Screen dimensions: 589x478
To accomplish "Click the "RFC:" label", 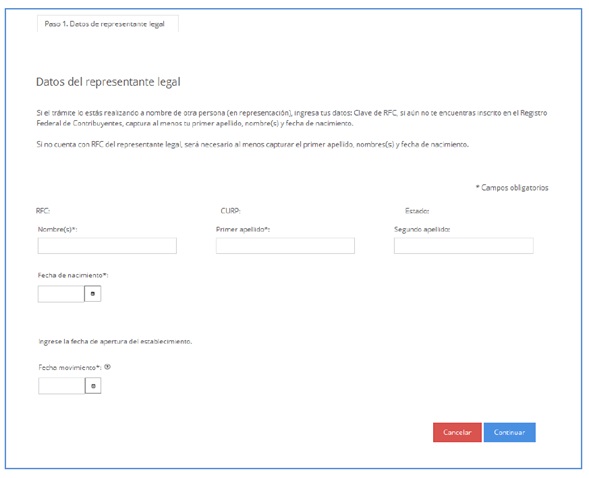I will (43, 211).
